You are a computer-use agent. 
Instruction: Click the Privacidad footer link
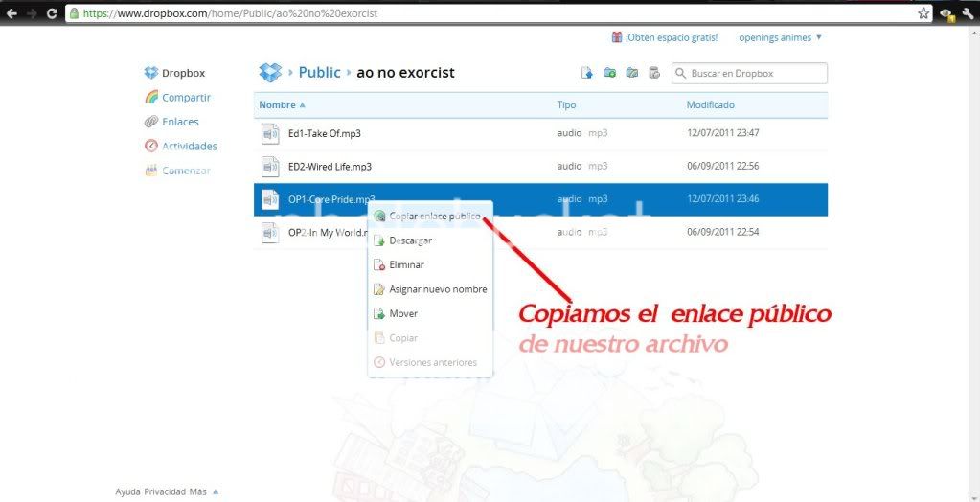(x=166, y=492)
